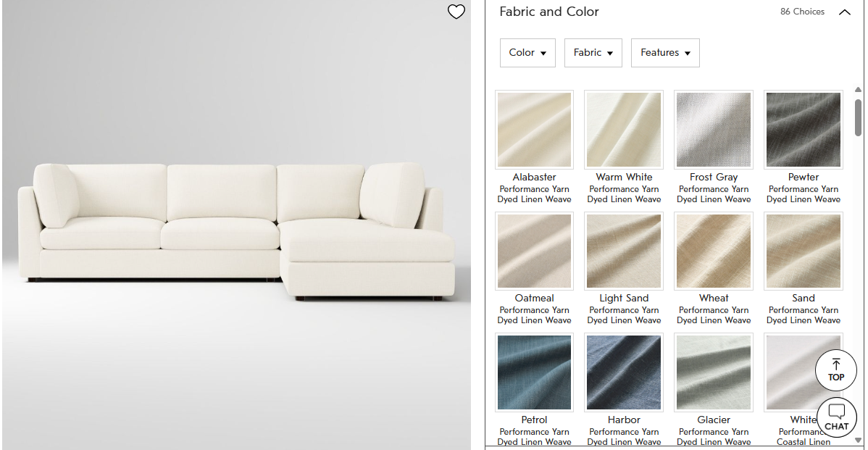Click the "Petrol" label text
868x450 pixels.
[534, 420]
